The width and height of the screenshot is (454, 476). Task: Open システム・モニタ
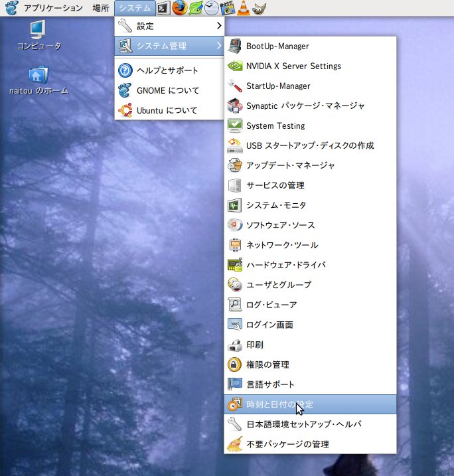pyautogui.click(x=310, y=205)
